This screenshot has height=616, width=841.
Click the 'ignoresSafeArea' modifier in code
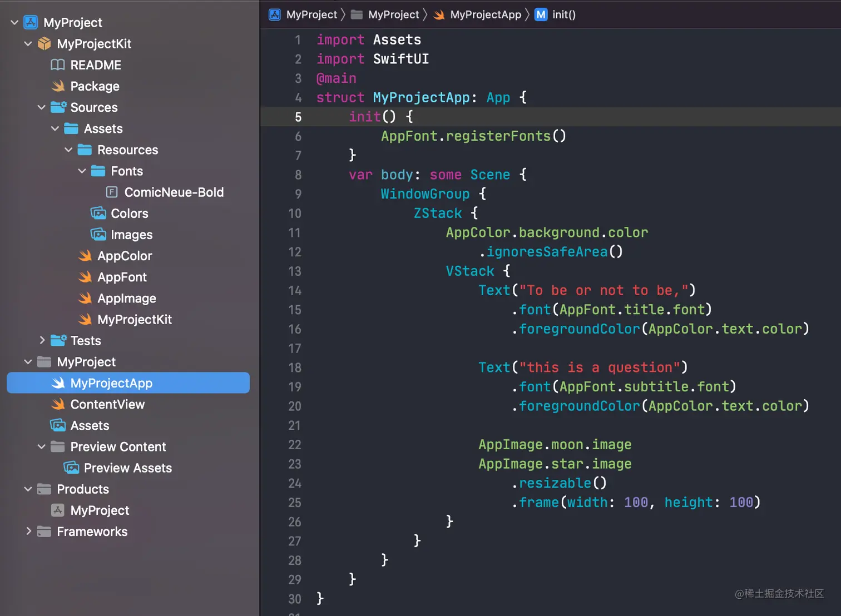[547, 251]
